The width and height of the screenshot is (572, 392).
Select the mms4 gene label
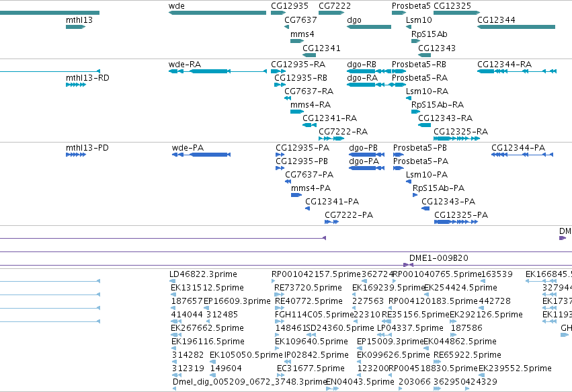(x=302, y=34)
